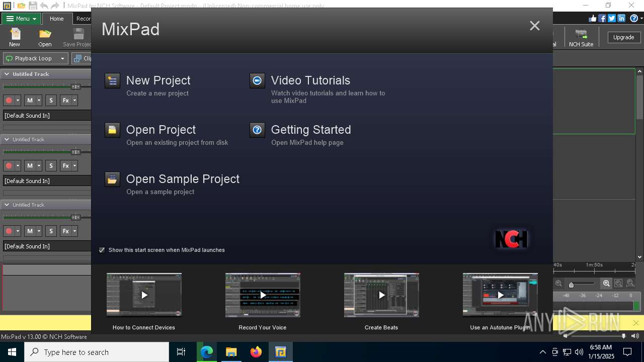This screenshot has width=644, height=362.
Task: Solo the first Untitled Track
Action: pyautogui.click(x=51, y=101)
